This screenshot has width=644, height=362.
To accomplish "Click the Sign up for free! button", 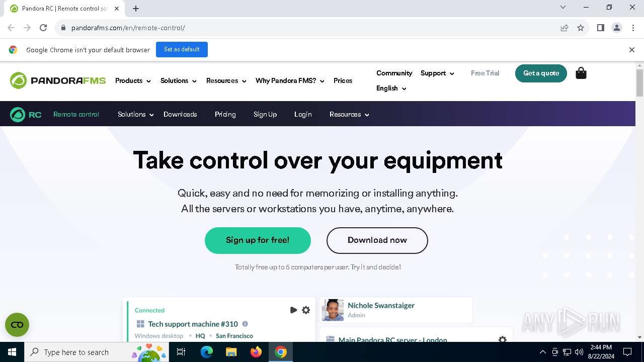I will pos(258,240).
